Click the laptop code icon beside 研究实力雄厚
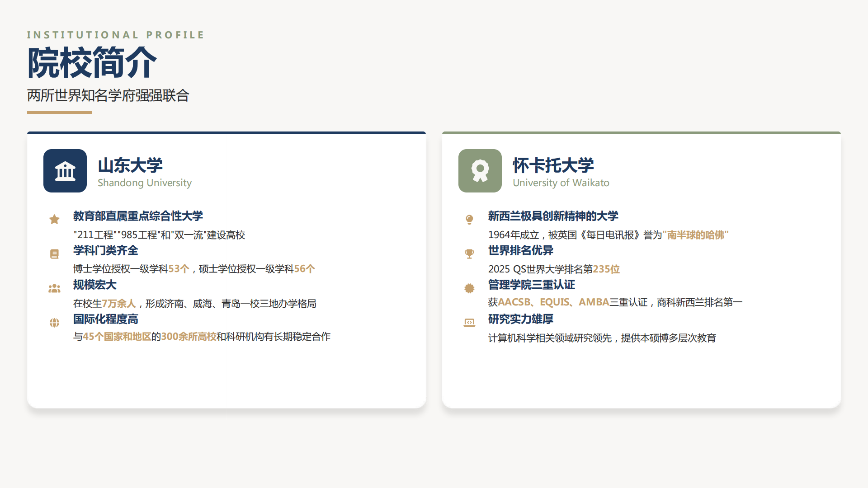Image resolution: width=868 pixels, height=488 pixels. 469,323
